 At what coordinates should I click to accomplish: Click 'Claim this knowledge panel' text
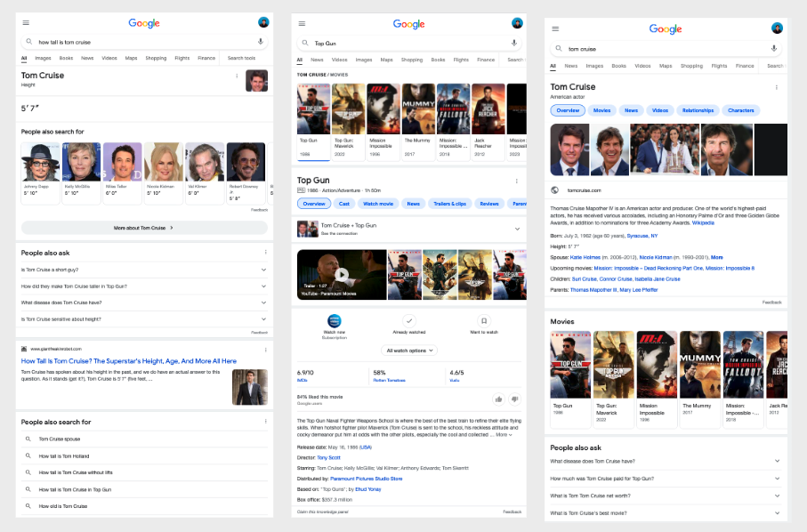click(322, 512)
